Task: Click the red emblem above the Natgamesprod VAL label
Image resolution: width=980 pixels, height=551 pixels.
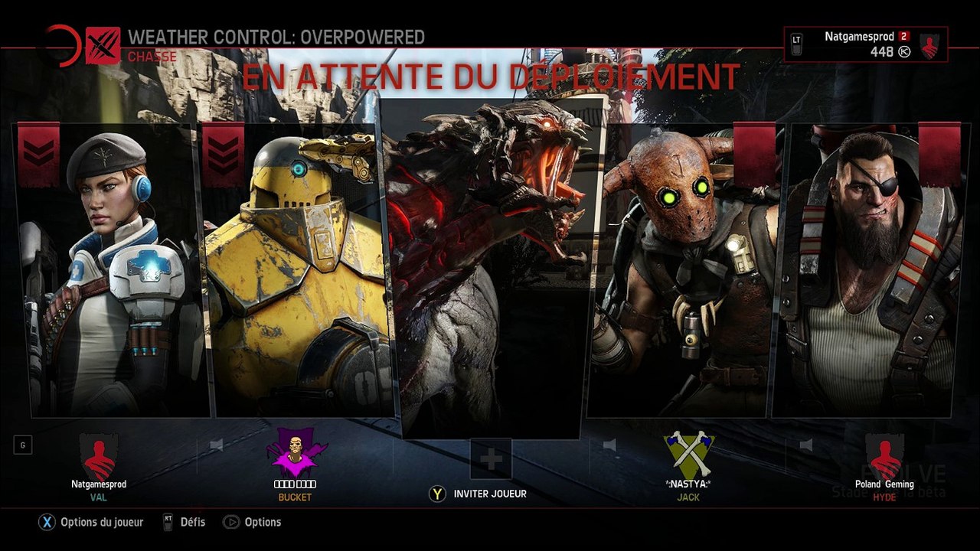Action: 99,456
